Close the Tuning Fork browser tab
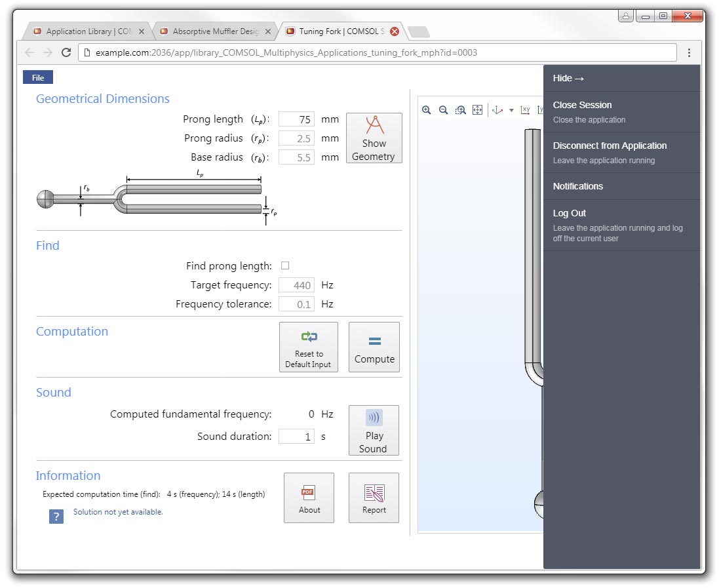The image size is (719, 588). (x=395, y=31)
